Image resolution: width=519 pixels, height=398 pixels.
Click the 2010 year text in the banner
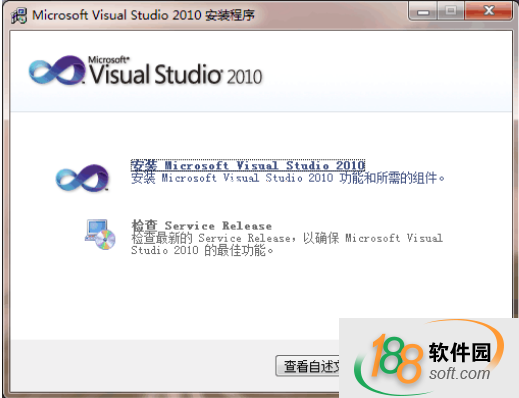coord(244,76)
